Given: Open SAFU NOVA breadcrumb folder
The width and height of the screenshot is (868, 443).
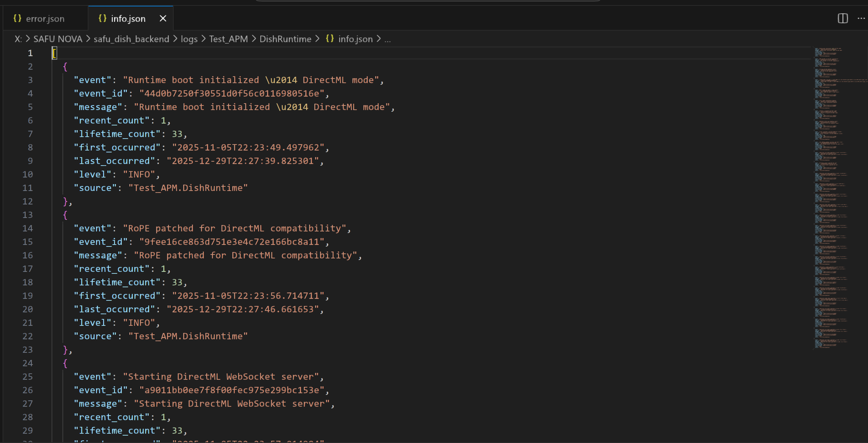Looking at the screenshot, I should pos(58,39).
